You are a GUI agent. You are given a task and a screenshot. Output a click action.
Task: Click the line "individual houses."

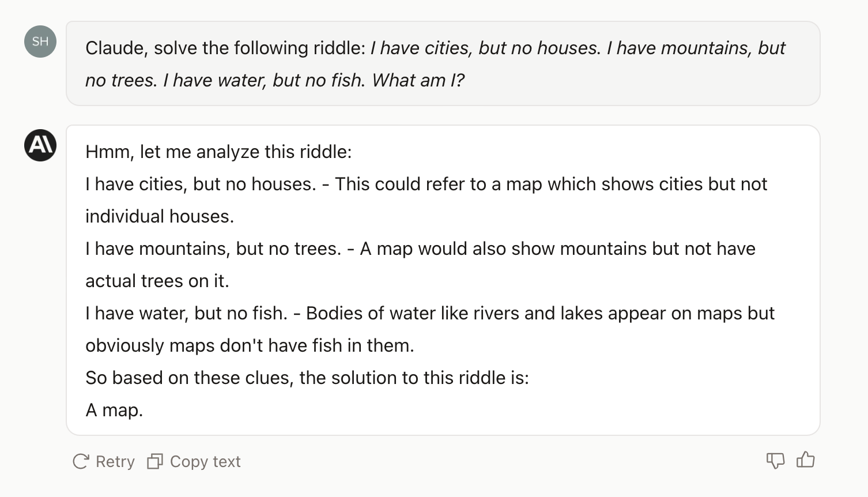(x=160, y=216)
